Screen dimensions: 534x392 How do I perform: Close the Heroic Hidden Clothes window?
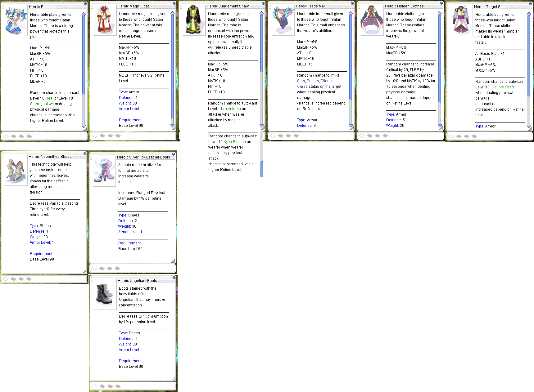tap(441, 3)
